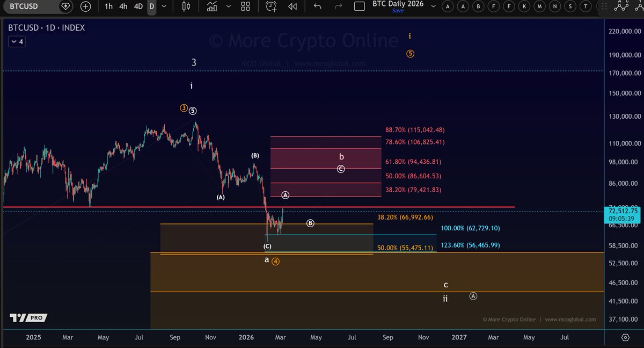Select the orange circled 5 wave label
This screenshot has height=348, width=644.
pyautogui.click(x=410, y=54)
